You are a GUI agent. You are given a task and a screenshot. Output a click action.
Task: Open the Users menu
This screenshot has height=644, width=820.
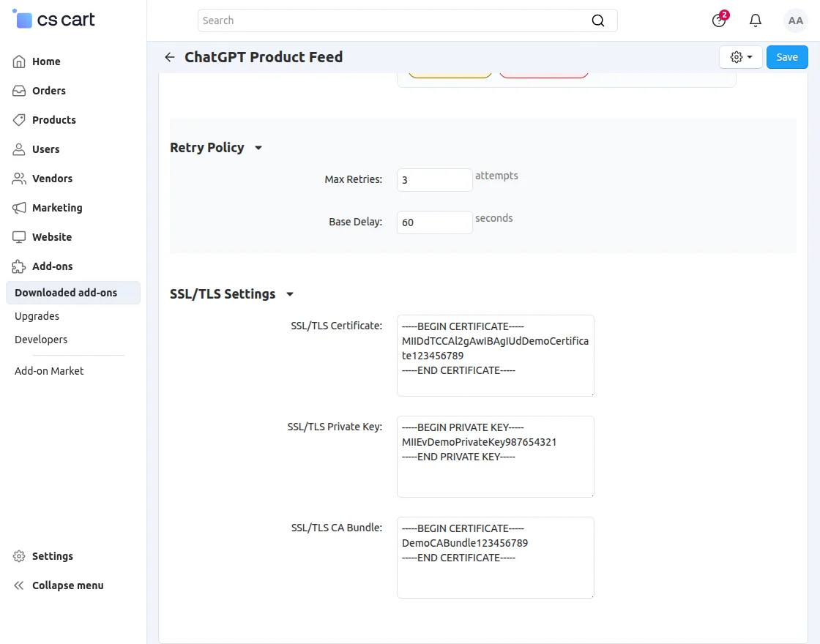pos(45,149)
